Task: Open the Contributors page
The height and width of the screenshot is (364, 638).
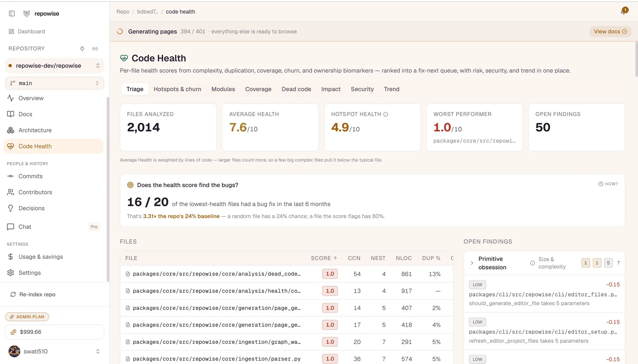Action: [53, 192]
